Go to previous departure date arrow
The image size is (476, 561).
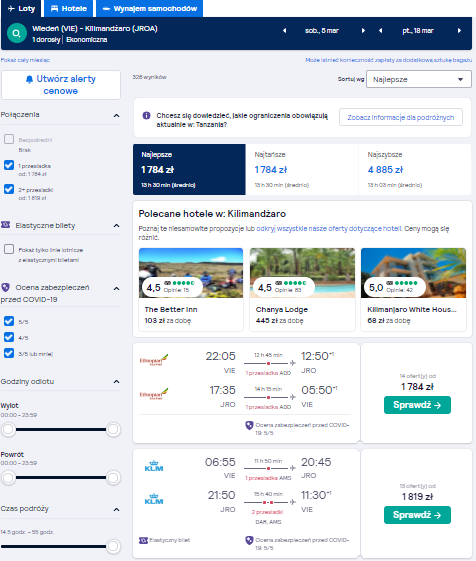(285, 31)
